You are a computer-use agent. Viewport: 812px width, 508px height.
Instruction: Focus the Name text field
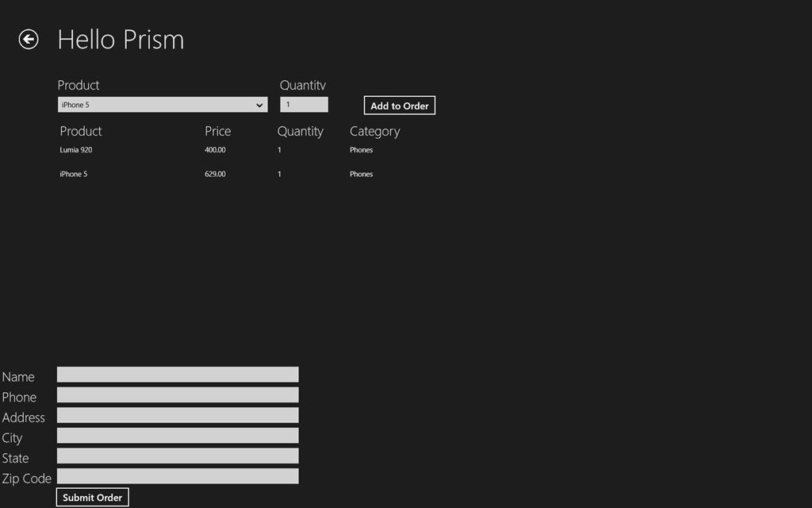pos(178,375)
